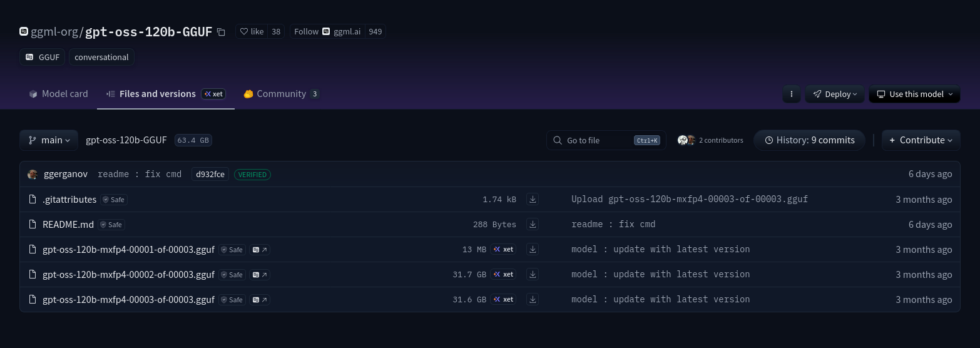Click xet badge beside 31.6 GB
This screenshot has width=980, height=348.
point(503,299)
